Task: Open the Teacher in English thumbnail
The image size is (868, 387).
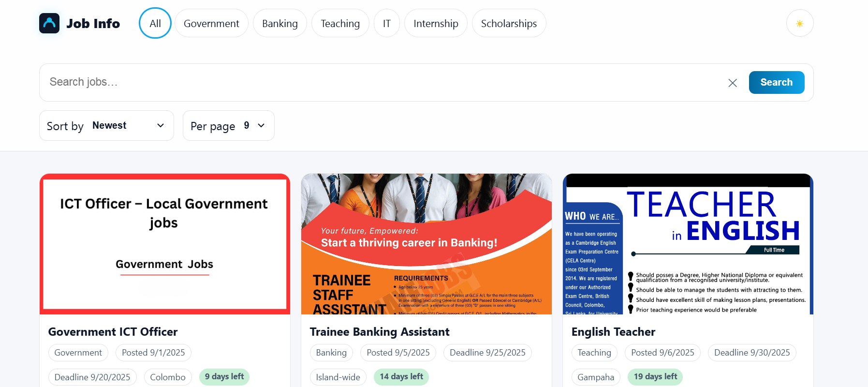Action: tap(688, 244)
